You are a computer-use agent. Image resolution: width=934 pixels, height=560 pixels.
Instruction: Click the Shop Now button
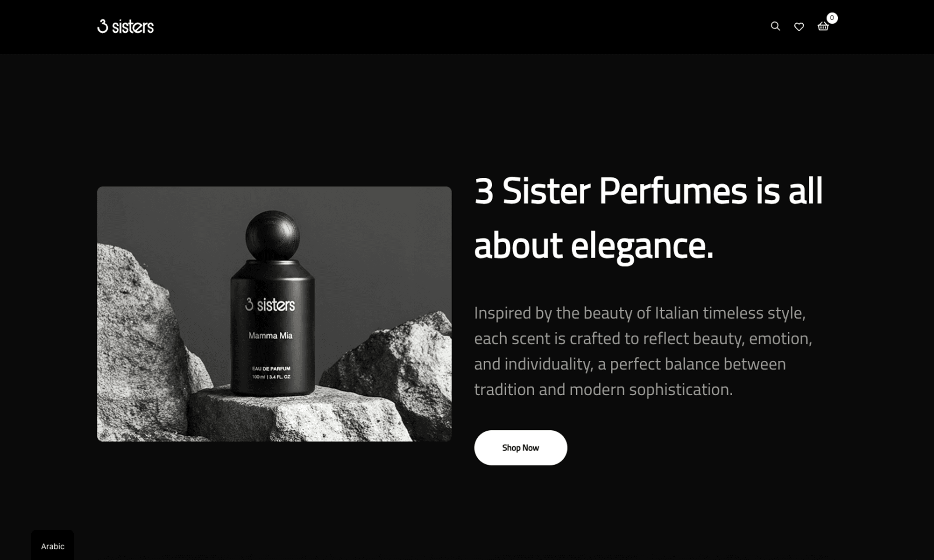pos(520,448)
